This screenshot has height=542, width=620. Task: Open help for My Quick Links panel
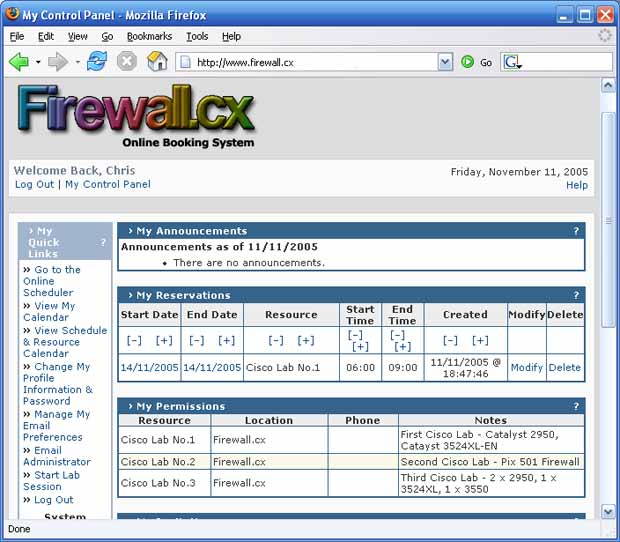(103, 242)
